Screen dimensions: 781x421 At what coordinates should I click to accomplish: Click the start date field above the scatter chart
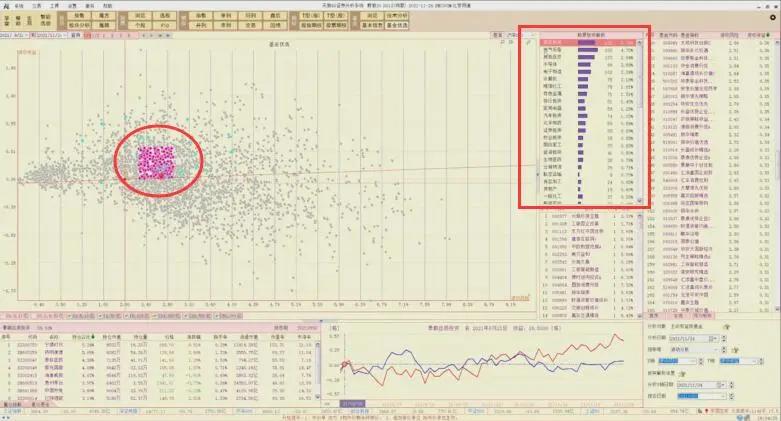[13, 35]
